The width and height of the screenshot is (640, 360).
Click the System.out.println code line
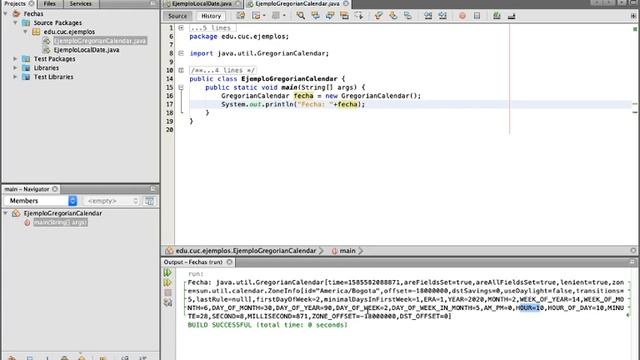click(293, 104)
